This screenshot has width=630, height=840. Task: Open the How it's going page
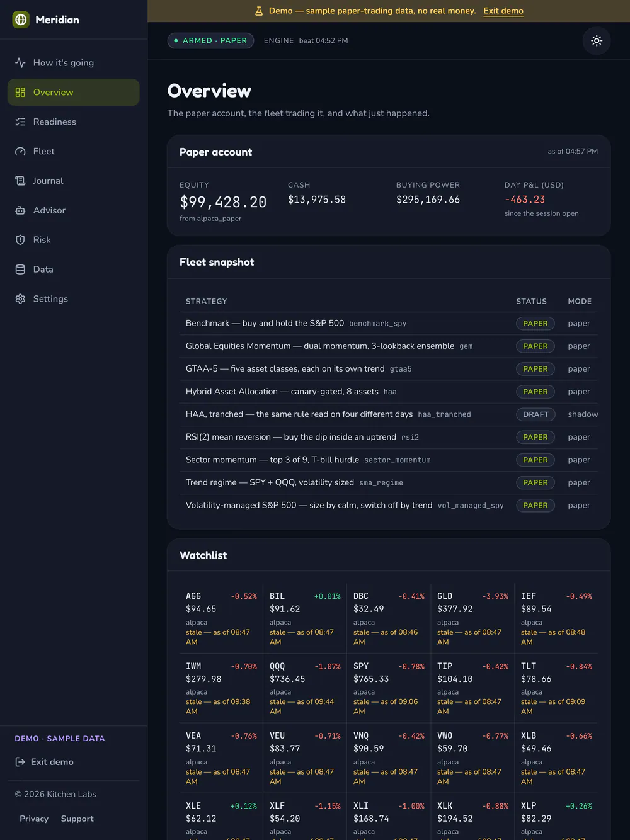(73, 63)
